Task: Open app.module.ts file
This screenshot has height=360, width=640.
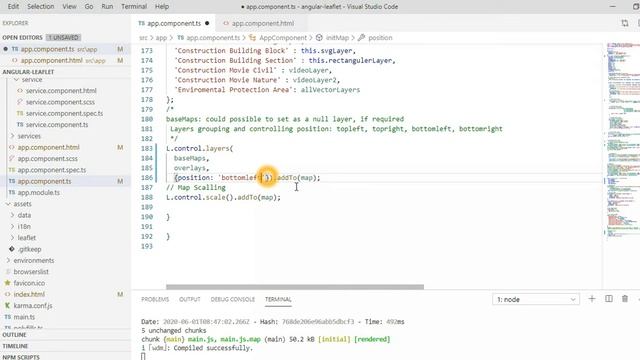Action: [38, 193]
